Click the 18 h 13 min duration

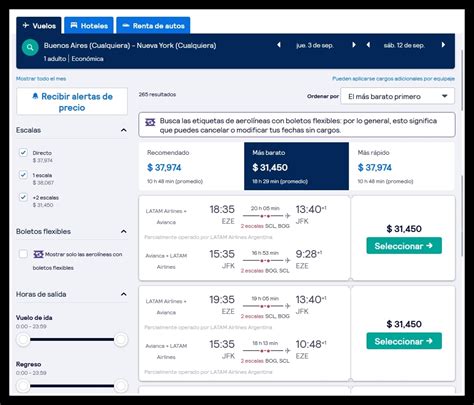coord(265,343)
